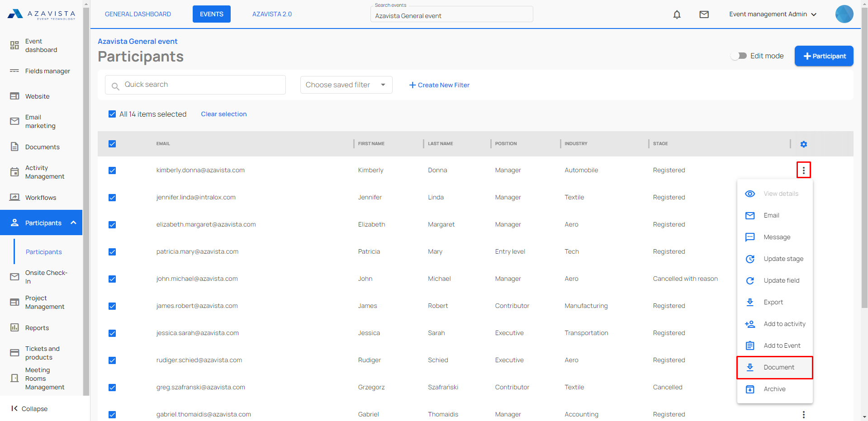Expand Event management Admin user menu
Viewport: 868px width, 421px height.
[773, 14]
